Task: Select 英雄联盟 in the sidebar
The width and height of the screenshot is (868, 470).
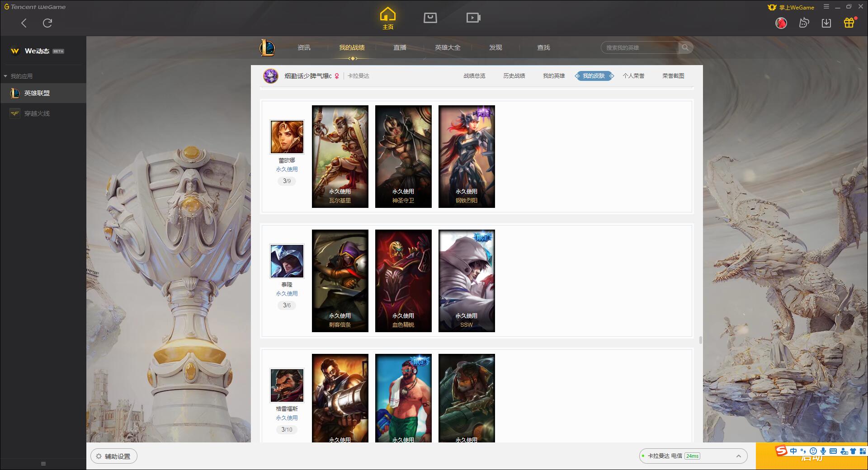Action: 43,93
